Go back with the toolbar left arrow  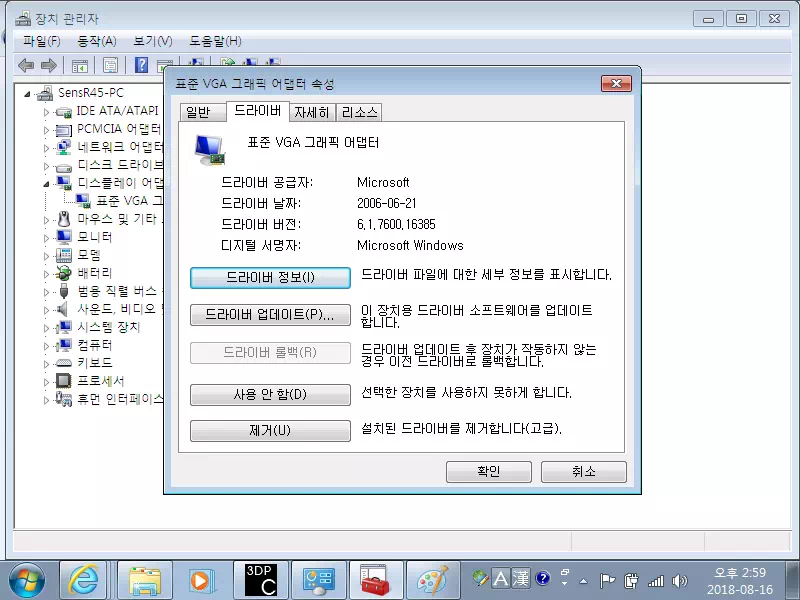(26, 65)
